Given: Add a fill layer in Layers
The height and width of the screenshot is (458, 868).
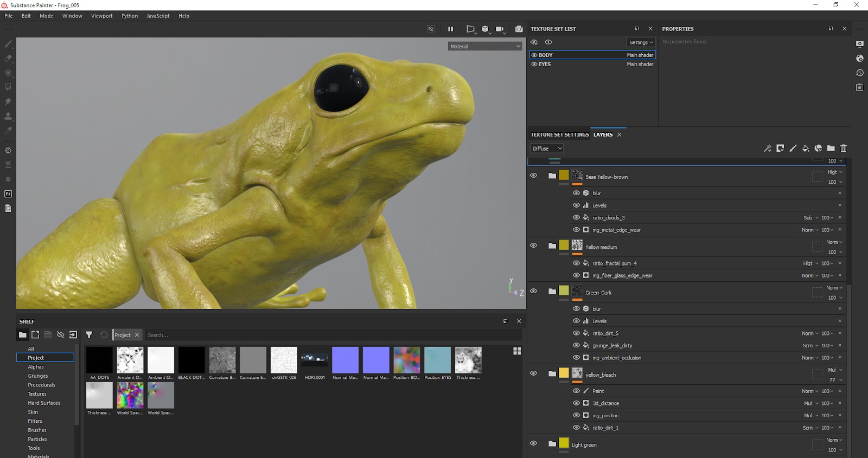Looking at the screenshot, I should tap(806, 149).
